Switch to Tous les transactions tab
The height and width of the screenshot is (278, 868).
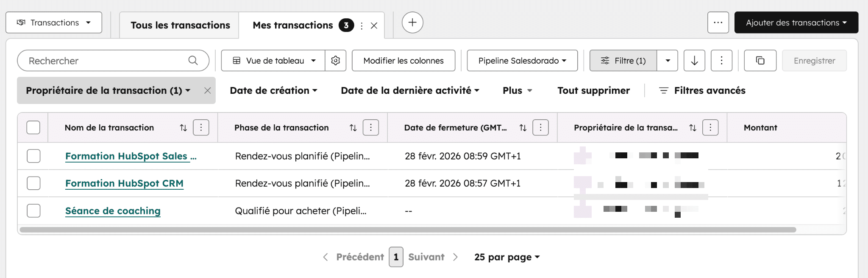(x=180, y=25)
